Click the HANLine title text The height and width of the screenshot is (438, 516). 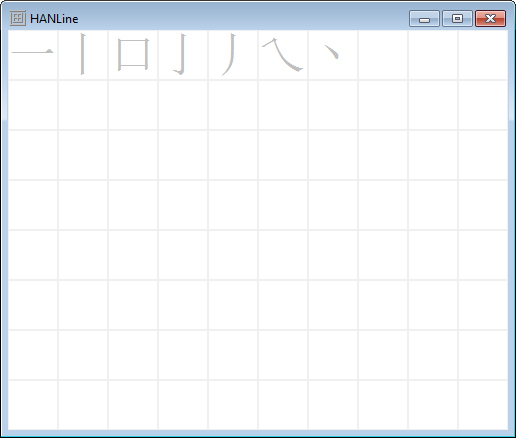pos(54,19)
